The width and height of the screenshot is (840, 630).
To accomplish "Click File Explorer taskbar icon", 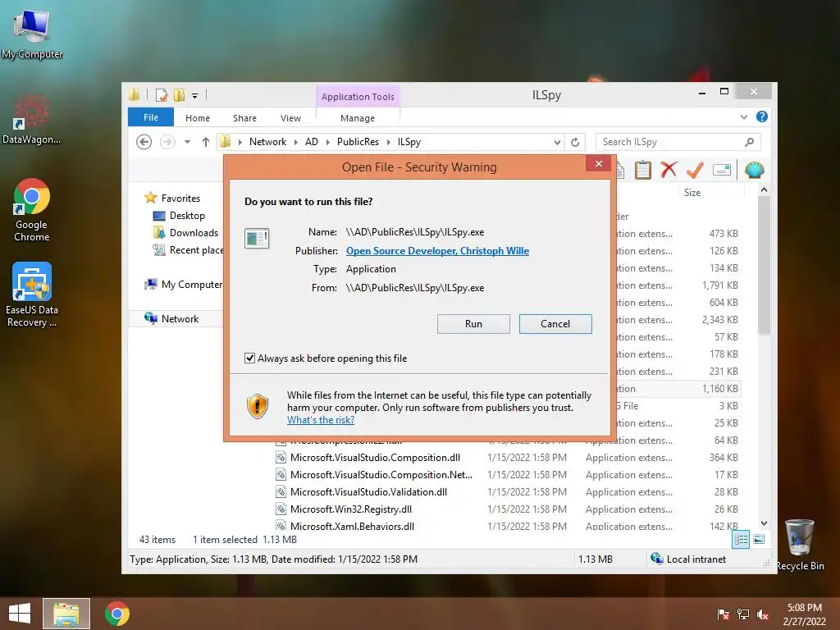I will [x=66, y=614].
